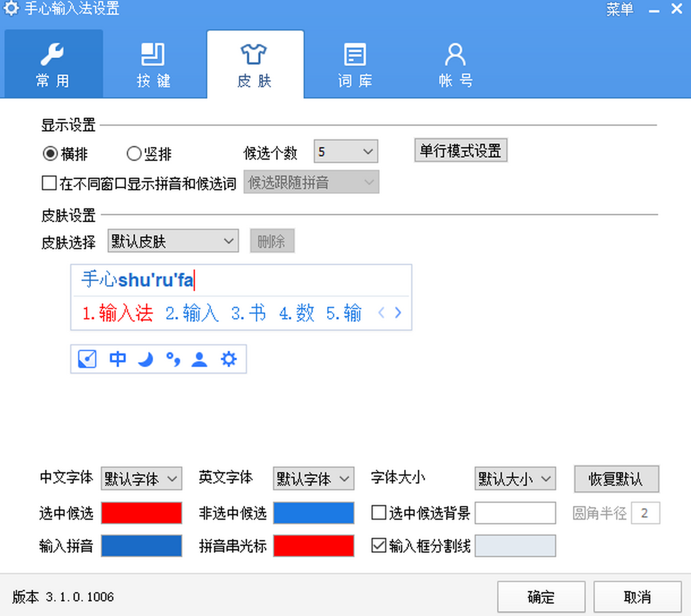
Task: Open the 字体大小 dropdown
Action: pyautogui.click(x=515, y=478)
